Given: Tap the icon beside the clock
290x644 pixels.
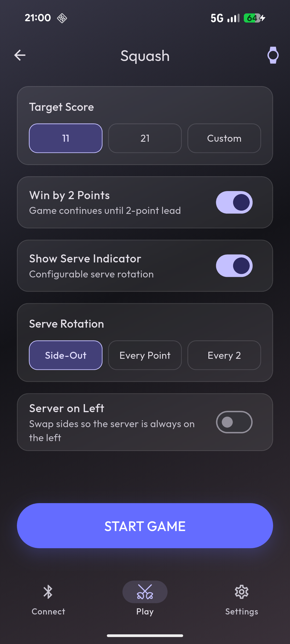Looking at the screenshot, I should click(62, 18).
